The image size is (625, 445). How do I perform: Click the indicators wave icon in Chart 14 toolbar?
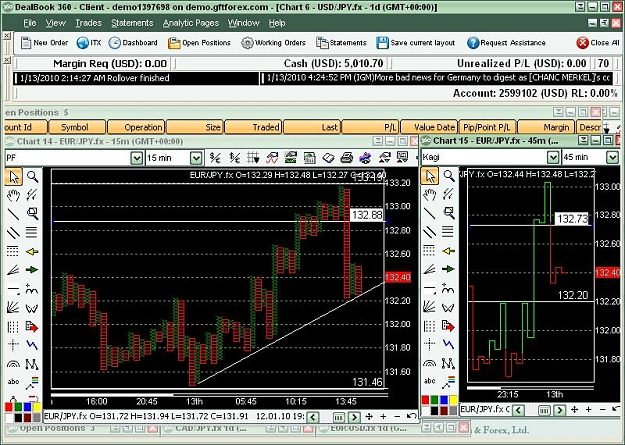[x=272, y=158]
